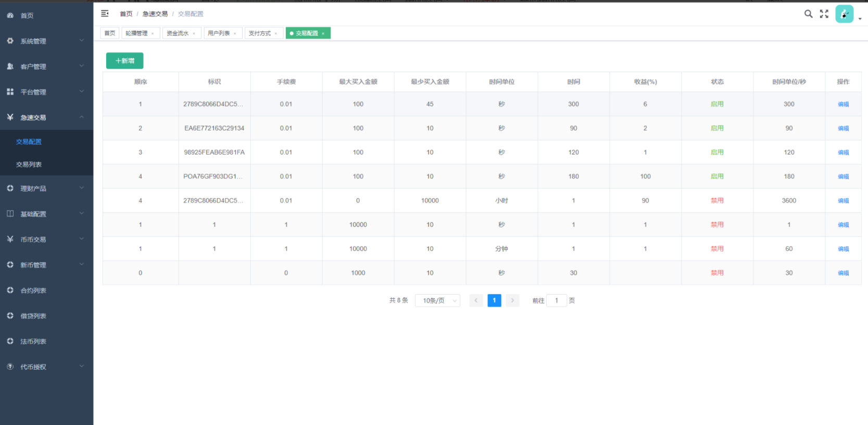Close the active 交易配置 tab
This screenshot has width=868, height=425.
pyautogui.click(x=323, y=34)
